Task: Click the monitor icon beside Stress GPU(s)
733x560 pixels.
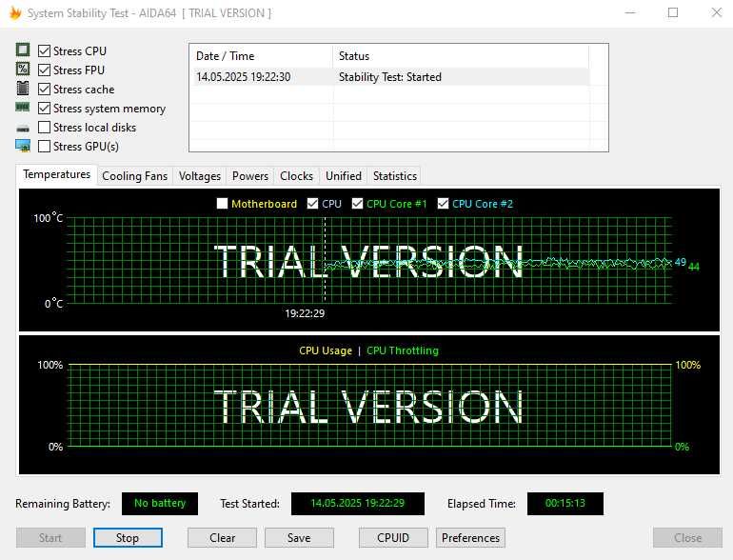Action: pyautogui.click(x=23, y=146)
